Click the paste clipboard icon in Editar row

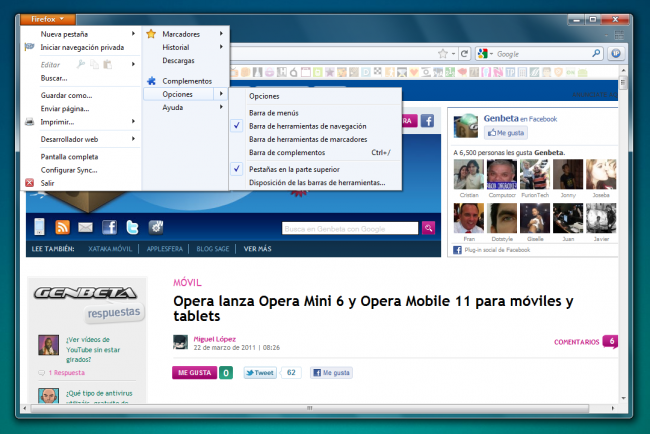108,64
